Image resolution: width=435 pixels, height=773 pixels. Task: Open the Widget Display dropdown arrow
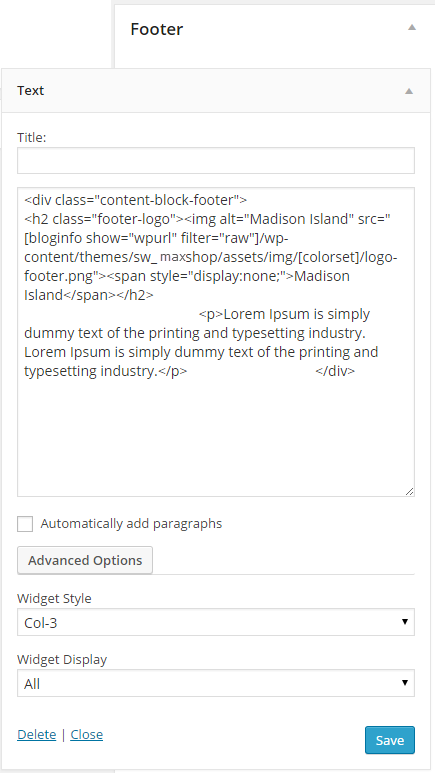pos(405,683)
